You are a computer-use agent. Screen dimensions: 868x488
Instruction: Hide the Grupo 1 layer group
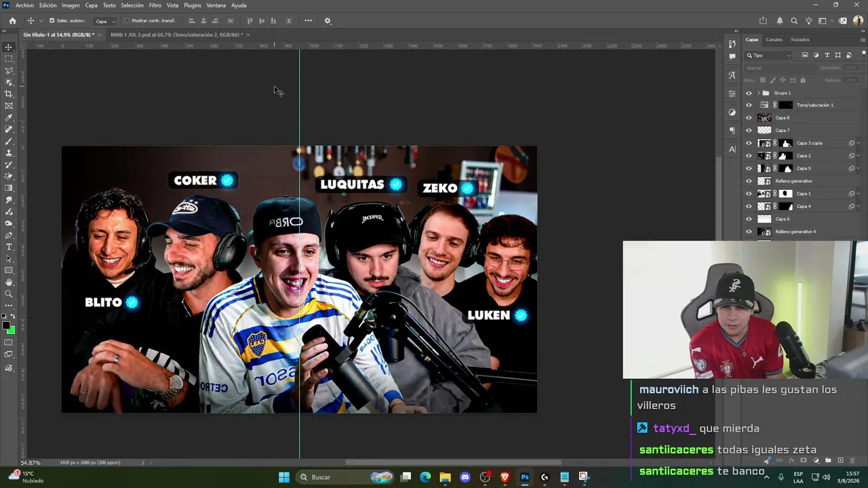click(749, 93)
